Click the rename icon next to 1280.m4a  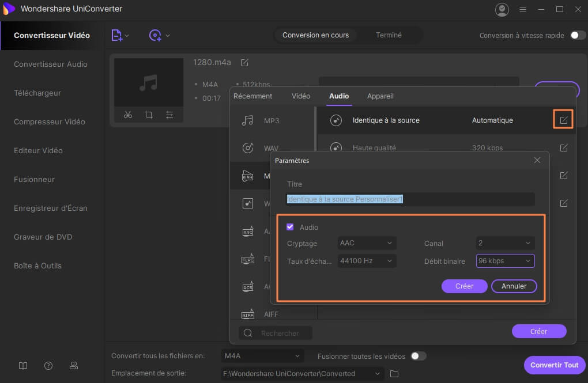point(244,62)
